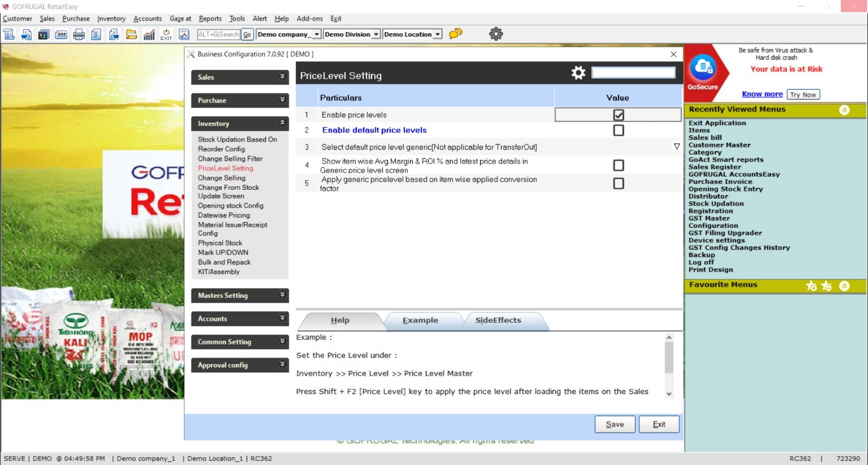
Task: Click the remove-from-favourites star icon
Action: pos(826,285)
